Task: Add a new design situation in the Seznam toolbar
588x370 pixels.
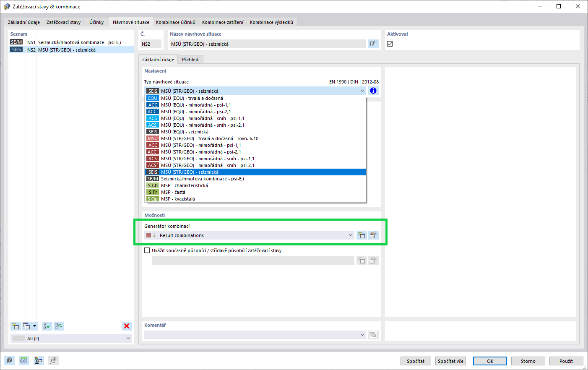Action: [16, 326]
